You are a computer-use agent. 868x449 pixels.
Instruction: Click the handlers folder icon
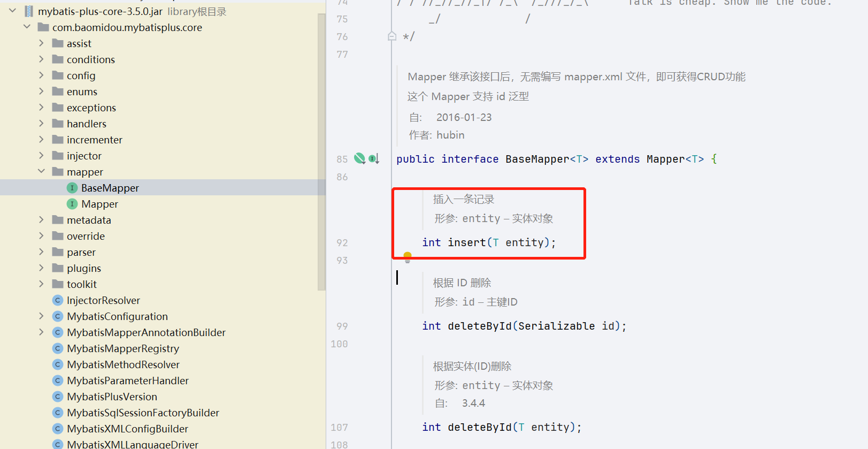(58, 124)
